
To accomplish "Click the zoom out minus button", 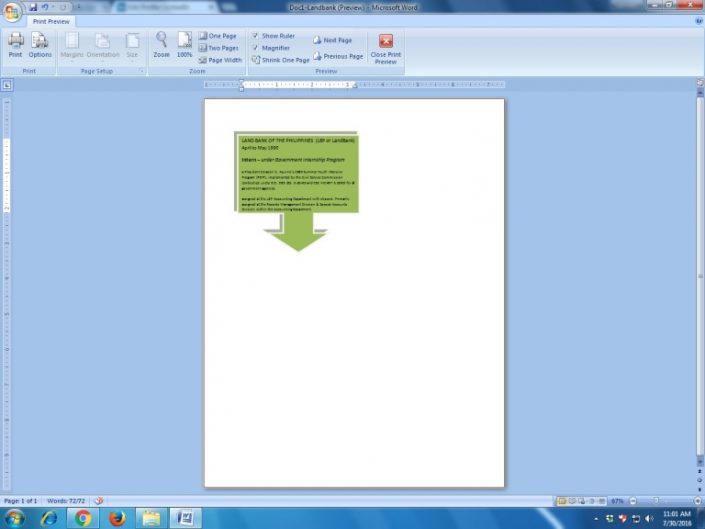I will click(x=633, y=501).
